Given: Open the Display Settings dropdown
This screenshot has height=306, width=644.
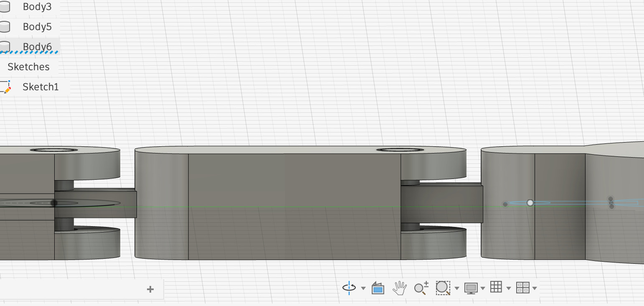Looking at the screenshot, I should point(484,288).
